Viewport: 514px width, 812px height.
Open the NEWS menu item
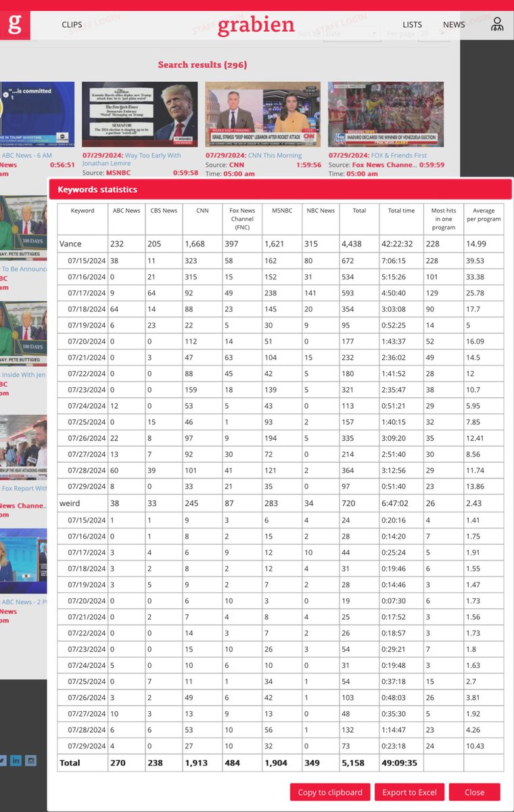pyautogui.click(x=454, y=25)
